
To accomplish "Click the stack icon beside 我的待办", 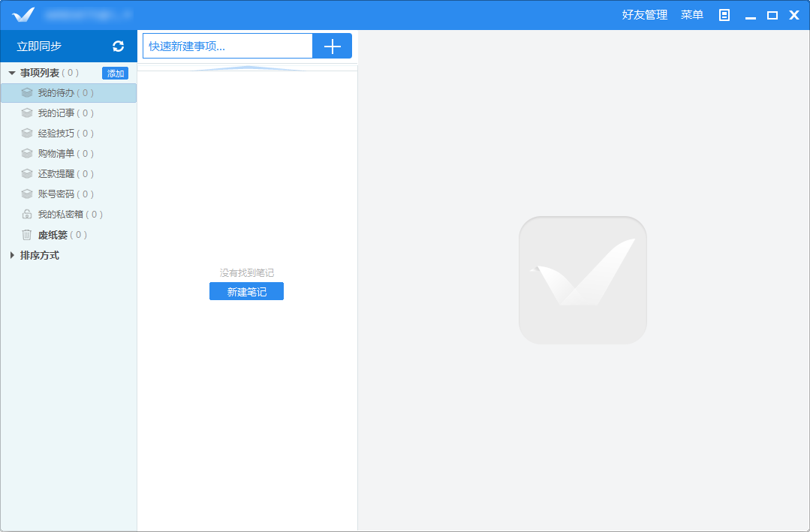I will click(27, 93).
